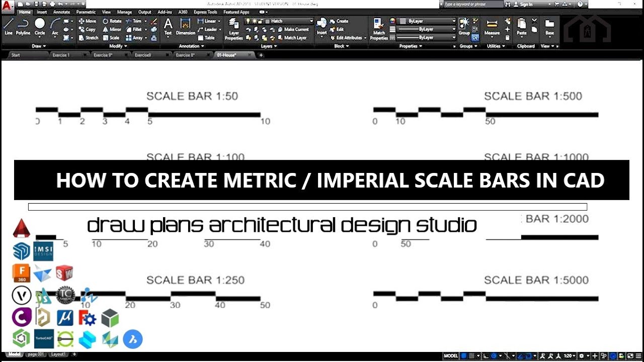This screenshot has height=362, width=644.
Task: Click the Leader button
Action: [209, 29]
